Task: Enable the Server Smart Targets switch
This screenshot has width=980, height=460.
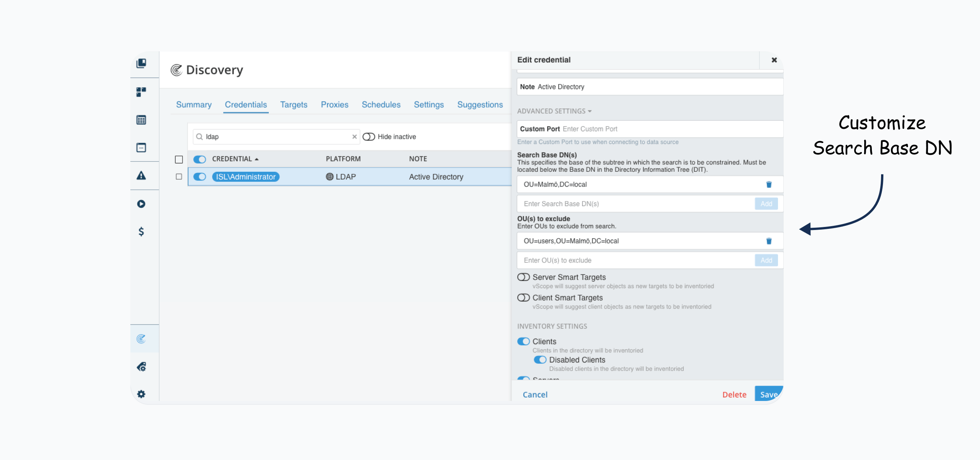Action: [523, 277]
